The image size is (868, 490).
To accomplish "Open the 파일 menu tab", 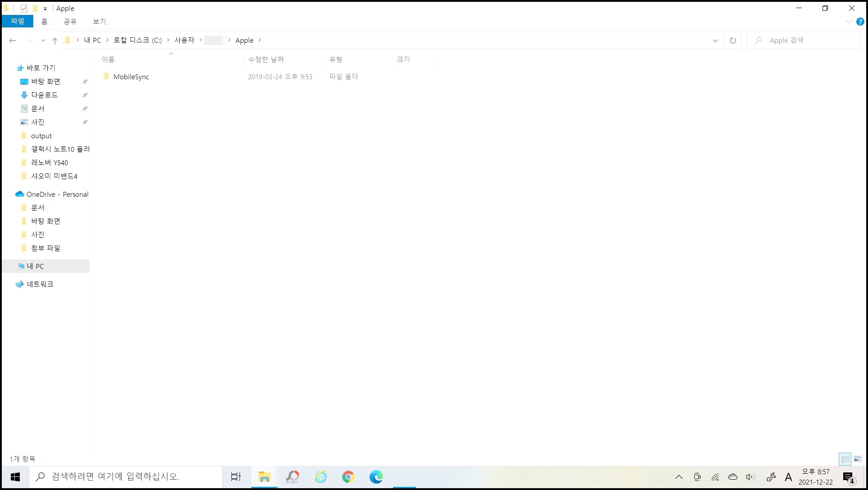I will pyautogui.click(x=18, y=21).
